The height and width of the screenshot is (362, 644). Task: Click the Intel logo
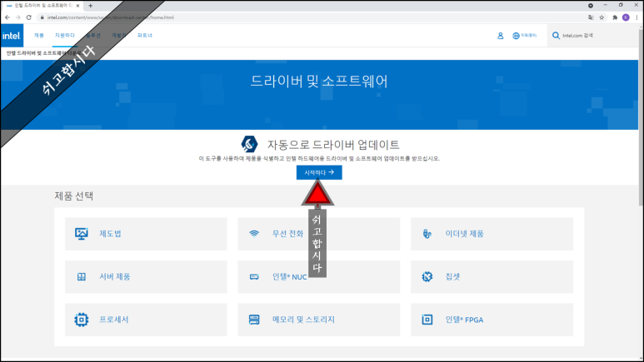coord(12,36)
